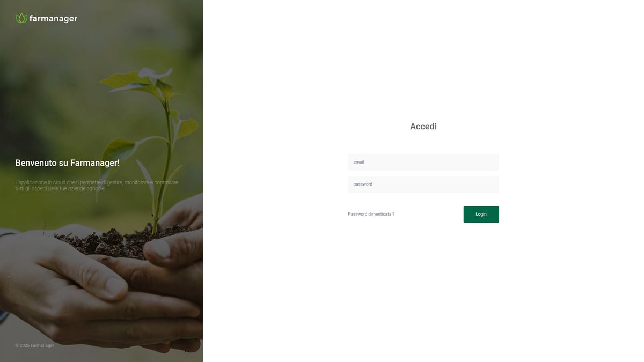Screen dimensions: 644x362
Task: Click the © 2025 Farmanager footer text
Action: (x=35, y=345)
